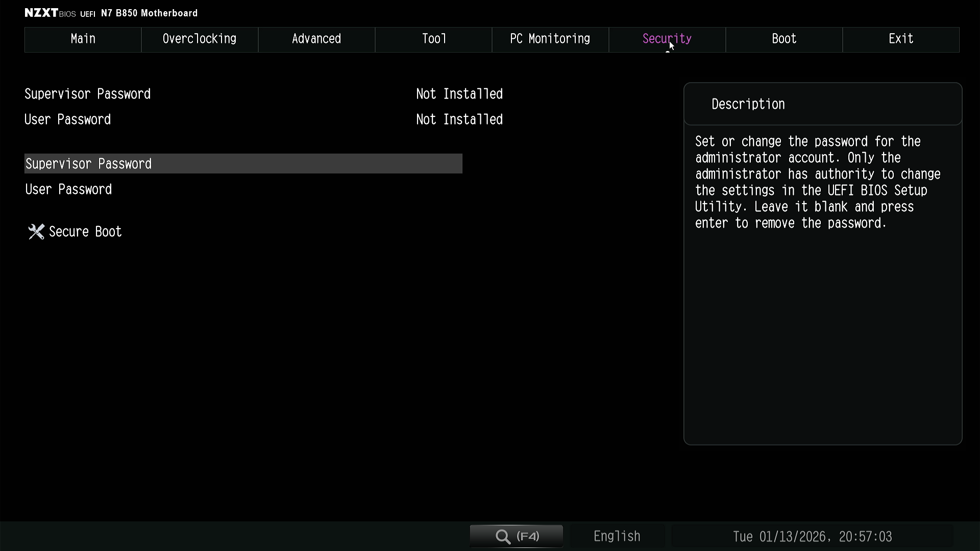The height and width of the screenshot is (551, 980).
Task: Open the Main tab
Action: [x=83, y=39]
